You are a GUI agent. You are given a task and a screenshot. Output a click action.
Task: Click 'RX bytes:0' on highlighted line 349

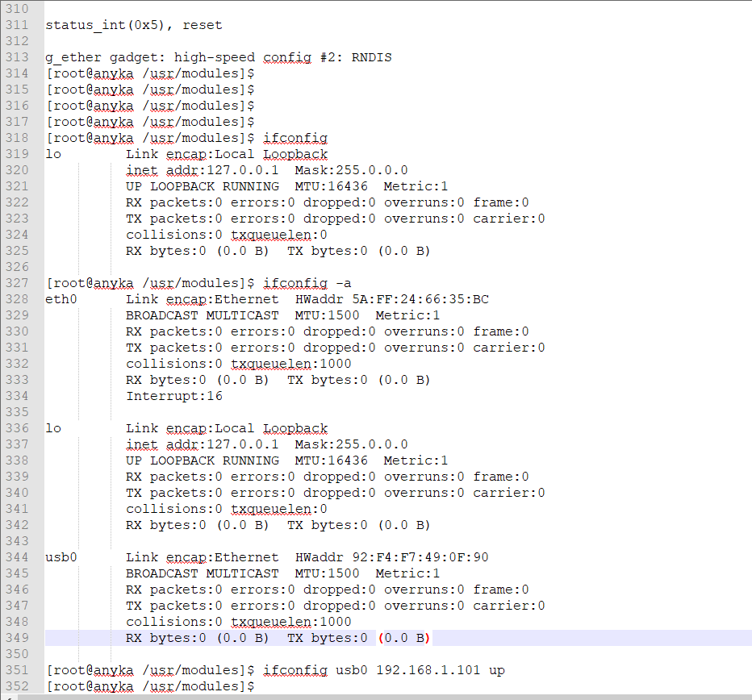click(166, 638)
